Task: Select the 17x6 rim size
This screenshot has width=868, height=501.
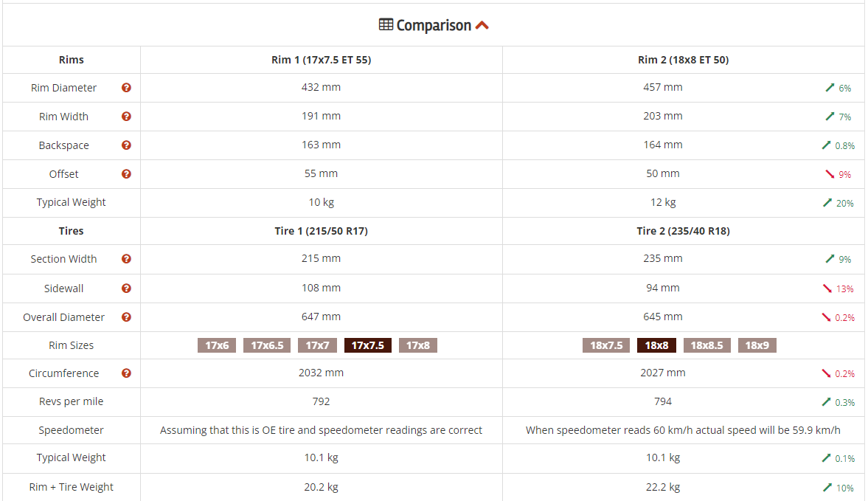Action: [x=217, y=345]
